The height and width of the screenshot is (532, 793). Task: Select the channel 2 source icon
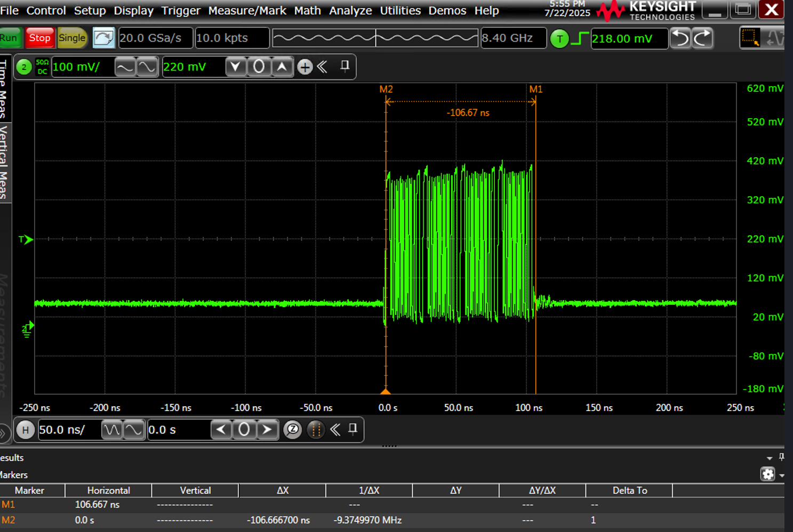coord(23,67)
